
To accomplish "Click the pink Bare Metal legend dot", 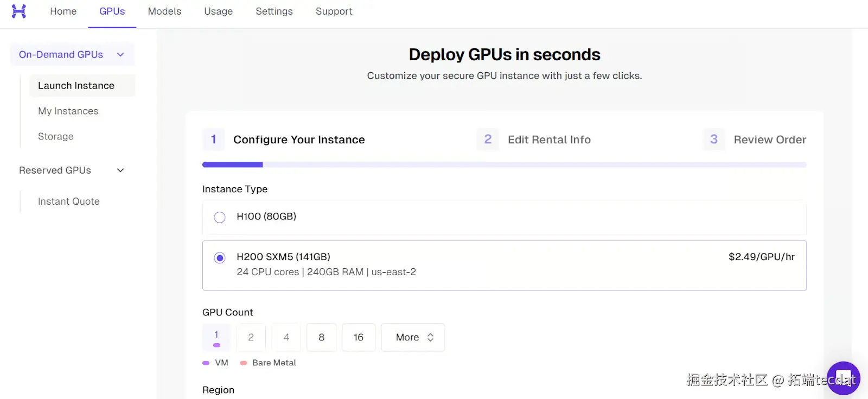I will [x=244, y=363].
